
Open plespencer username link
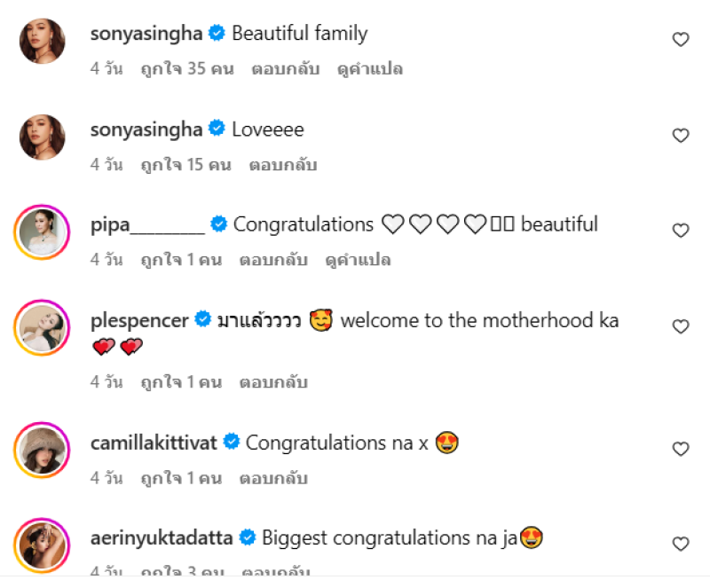coord(139,320)
